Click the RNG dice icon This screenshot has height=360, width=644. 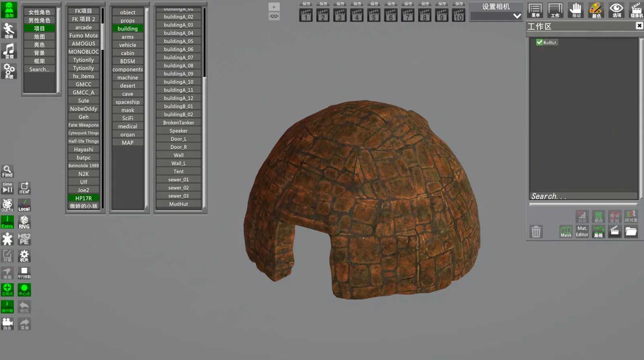[24, 222]
